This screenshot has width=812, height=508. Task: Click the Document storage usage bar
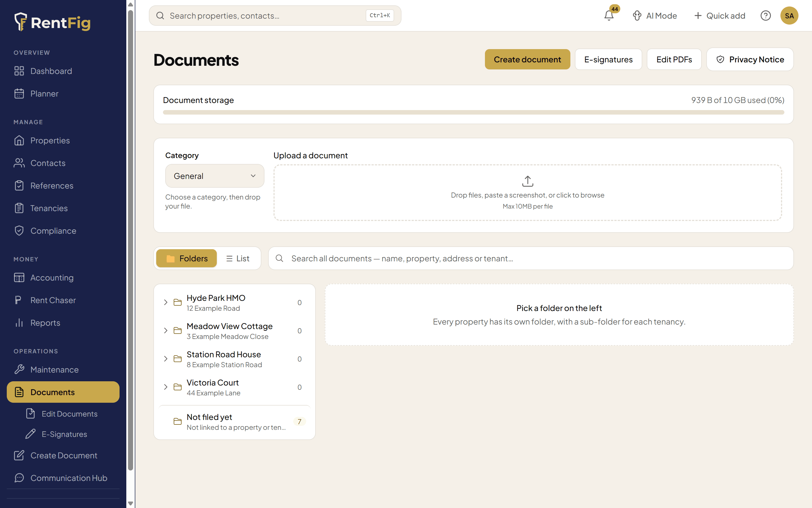pyautogui.click(x=473, y=112)
